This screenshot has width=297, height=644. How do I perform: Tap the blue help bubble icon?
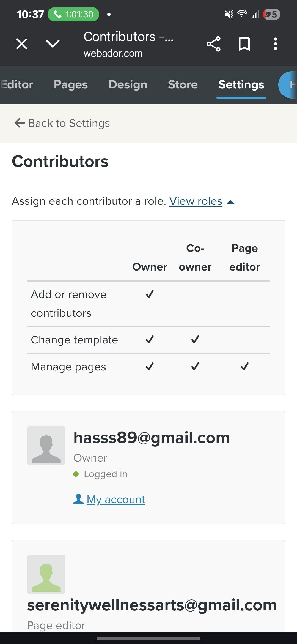(289, 85)
